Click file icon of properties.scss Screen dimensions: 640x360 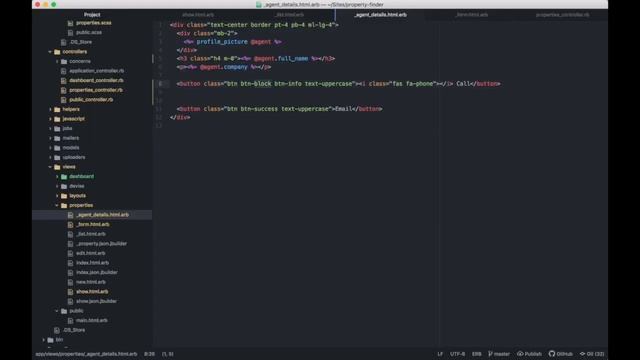[70, 23]
